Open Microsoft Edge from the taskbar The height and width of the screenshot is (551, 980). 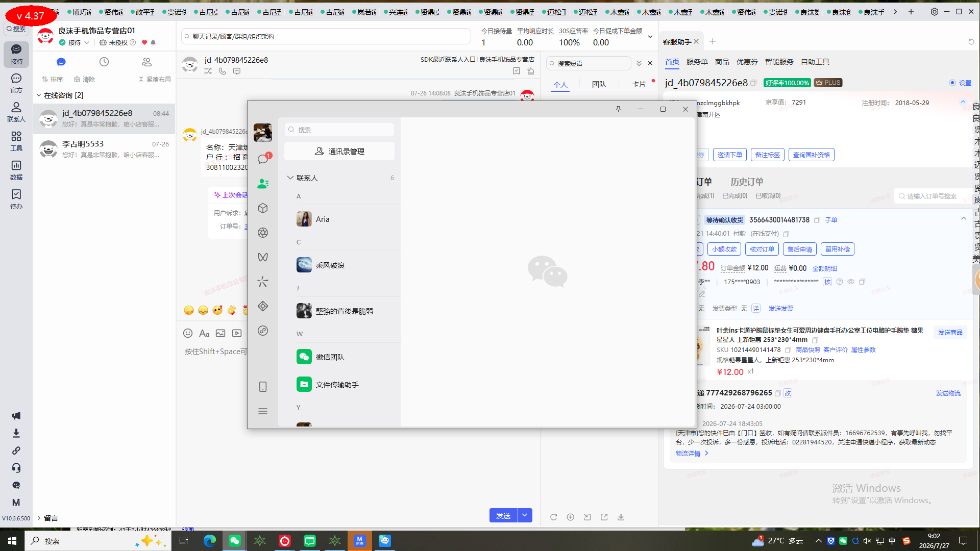click(x=209, y=541)
